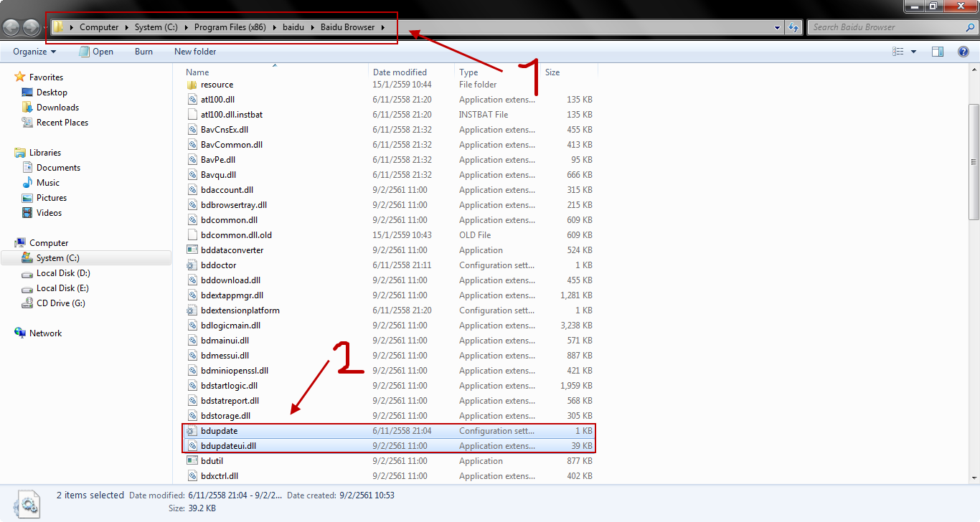Click the arrow after baidu breadcrumb

click(313, 28)
